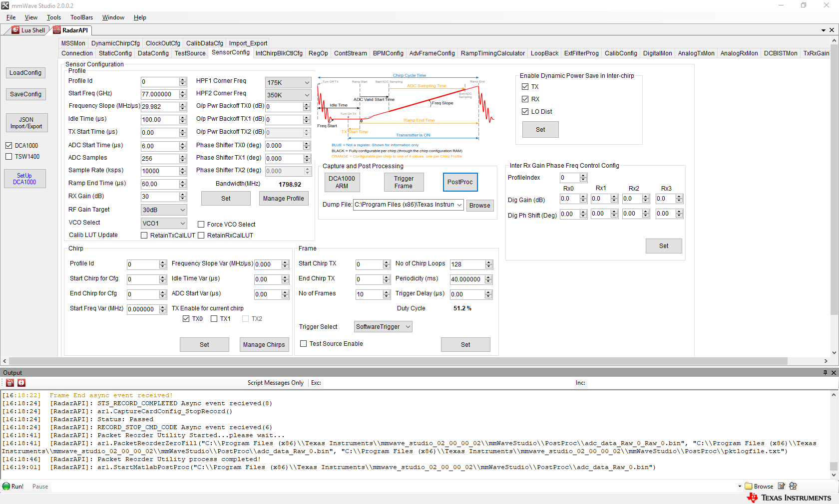Click vertical scrollbar of config panel

click(x=834, y=180)
